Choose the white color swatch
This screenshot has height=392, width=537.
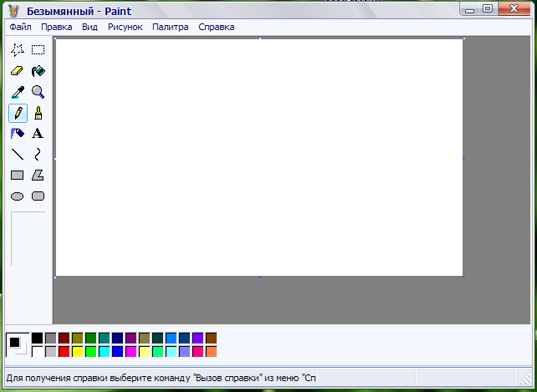[38, 352]
